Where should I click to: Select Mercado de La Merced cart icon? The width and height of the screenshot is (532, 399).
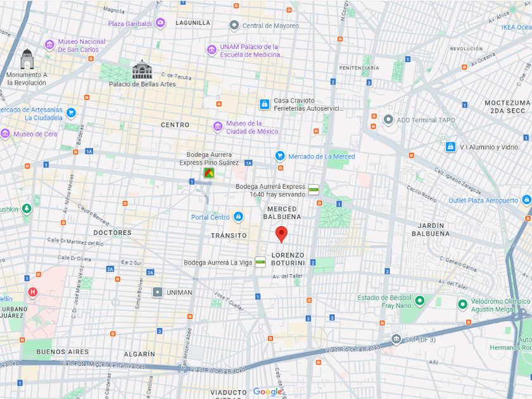[x=279, y=156]
